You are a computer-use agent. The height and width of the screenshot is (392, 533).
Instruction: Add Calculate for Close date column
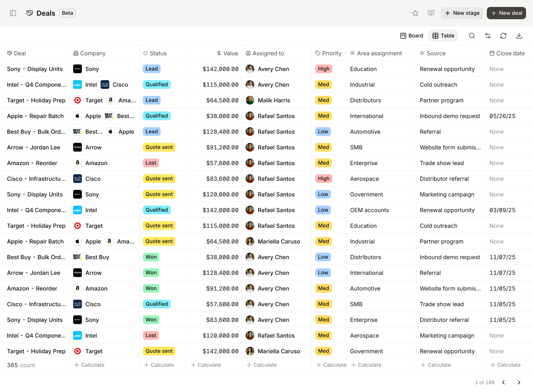click(x=506, y=365)
